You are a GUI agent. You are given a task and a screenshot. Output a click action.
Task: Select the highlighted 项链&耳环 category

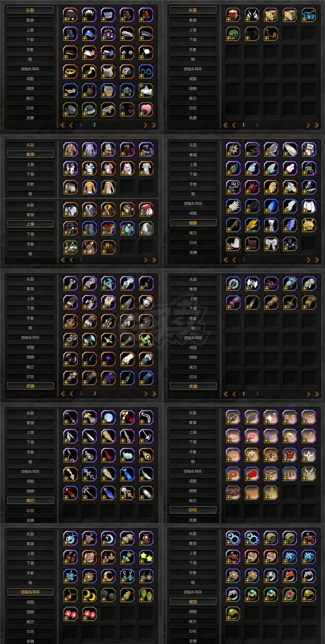[x=30, y=592]
